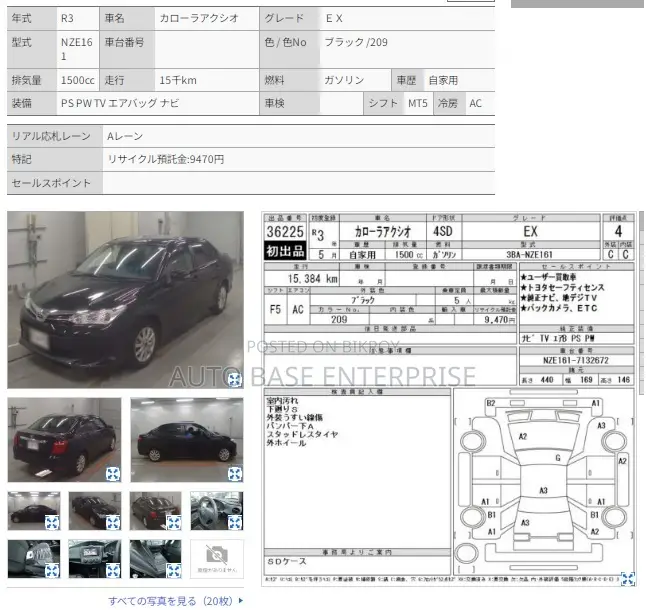Click the no-image camera placeholder icon
Viewport: 647px width, 610px height.
click(217, 555)
